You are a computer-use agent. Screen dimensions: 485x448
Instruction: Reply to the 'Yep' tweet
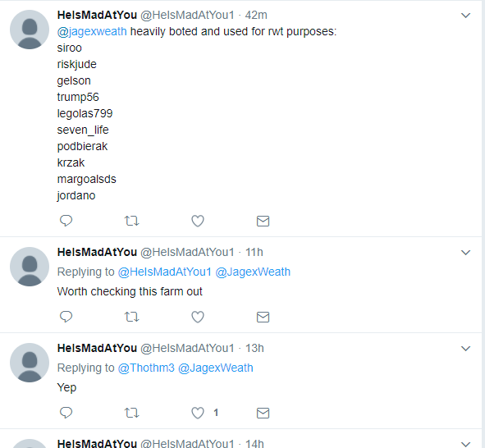(x=66, y=413)
